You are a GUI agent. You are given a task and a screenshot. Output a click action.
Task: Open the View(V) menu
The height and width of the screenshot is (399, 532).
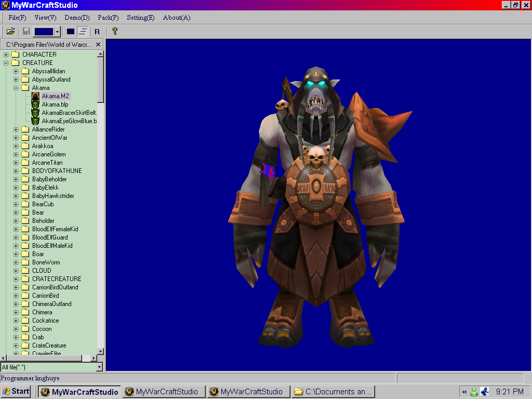(46, 18)
